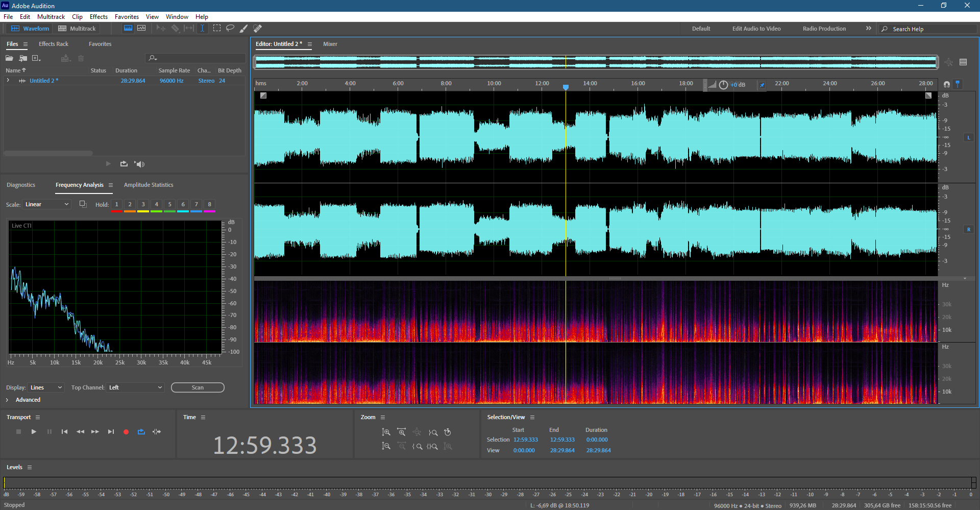This screenshot has height=510, width=980.
Task: Expand more workspaces chevron
Action: 868,29
